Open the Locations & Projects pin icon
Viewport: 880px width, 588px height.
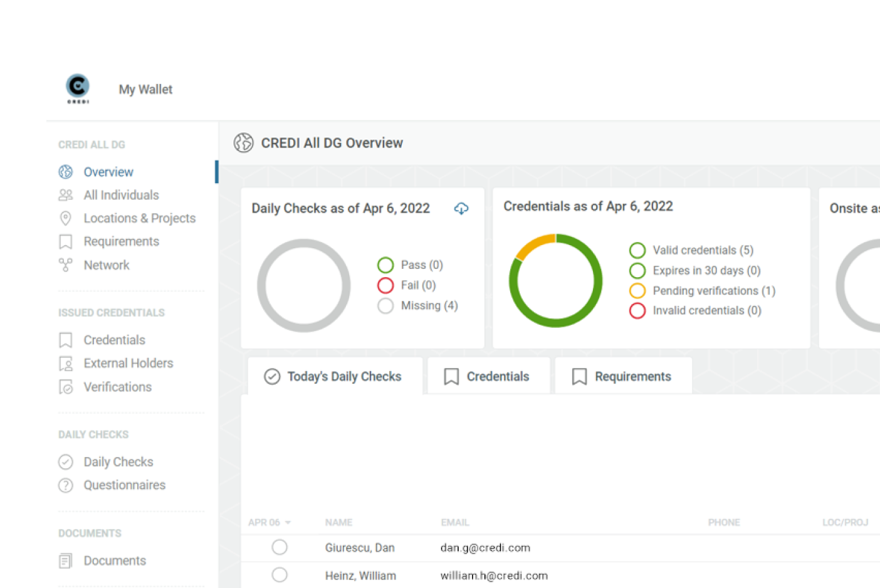click(x=66, y=218)
